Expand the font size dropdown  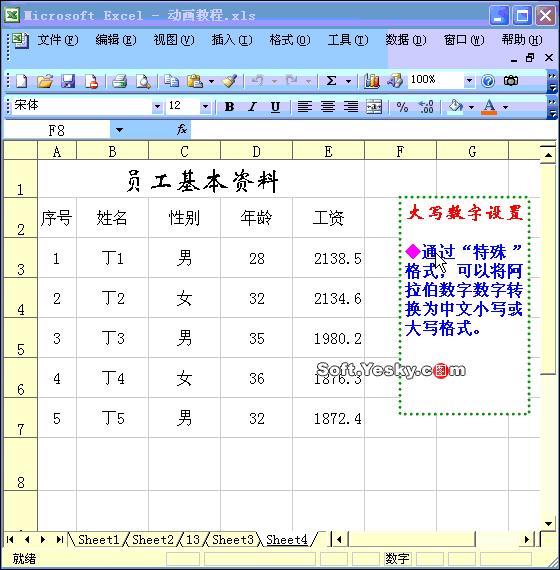205,107
